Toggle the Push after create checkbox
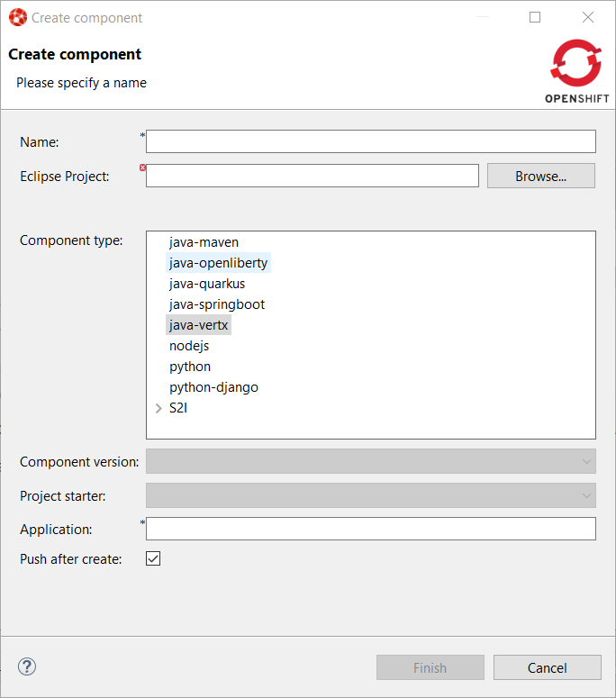 (153, 559)
